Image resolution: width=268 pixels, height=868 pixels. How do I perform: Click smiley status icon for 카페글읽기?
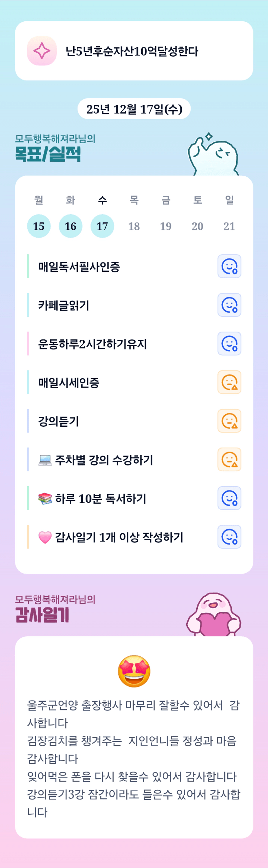click(x=229, y=305)
